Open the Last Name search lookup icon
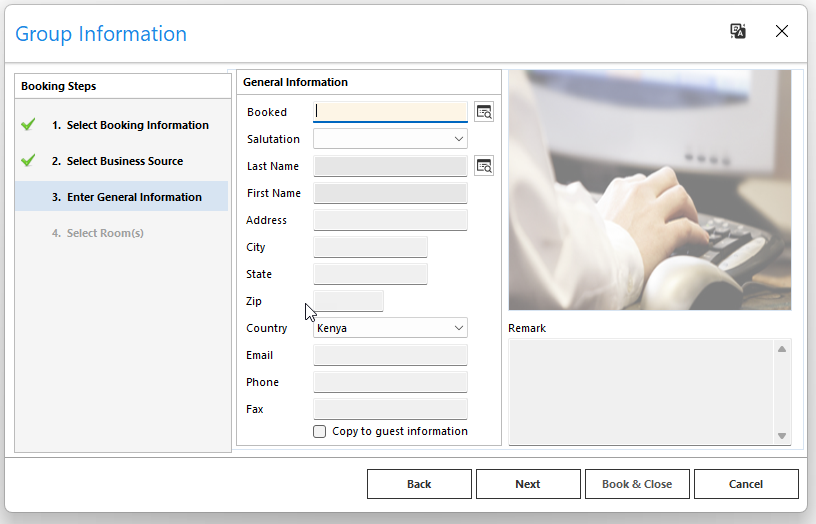 (x=484, y=166)
